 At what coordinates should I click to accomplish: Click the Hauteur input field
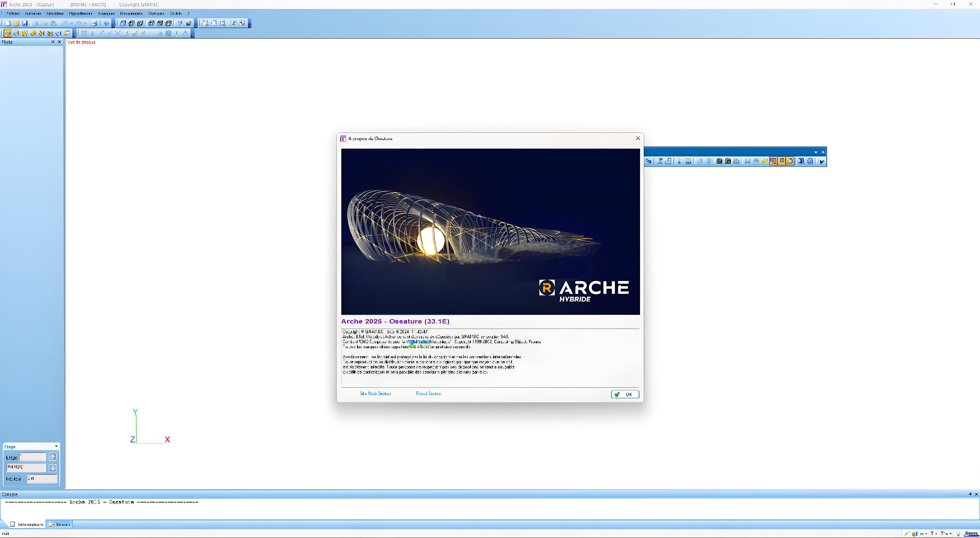pos(42,478)
